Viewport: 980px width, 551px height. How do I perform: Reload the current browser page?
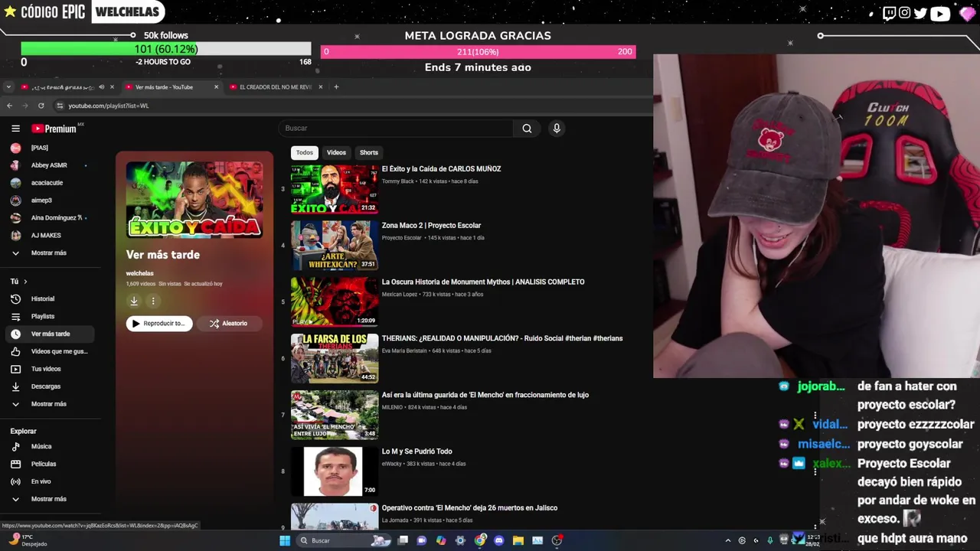pyautogui.click(x=41, y=106)
